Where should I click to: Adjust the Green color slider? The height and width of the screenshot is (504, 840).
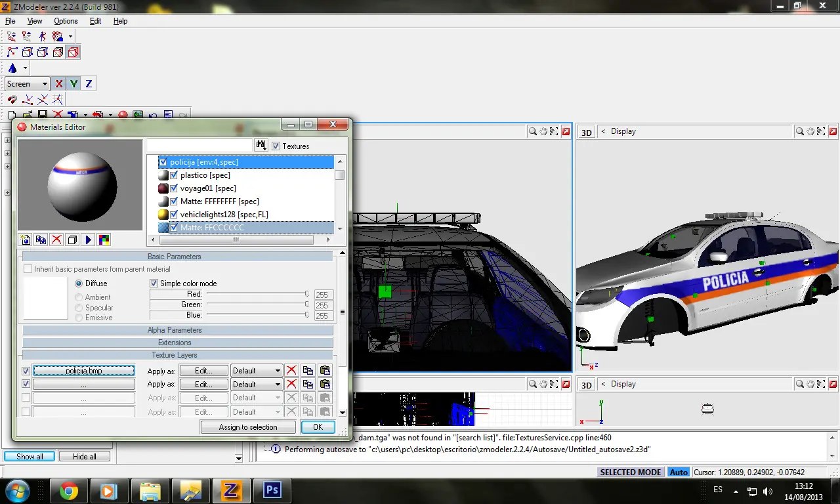[x=257, y=304]
